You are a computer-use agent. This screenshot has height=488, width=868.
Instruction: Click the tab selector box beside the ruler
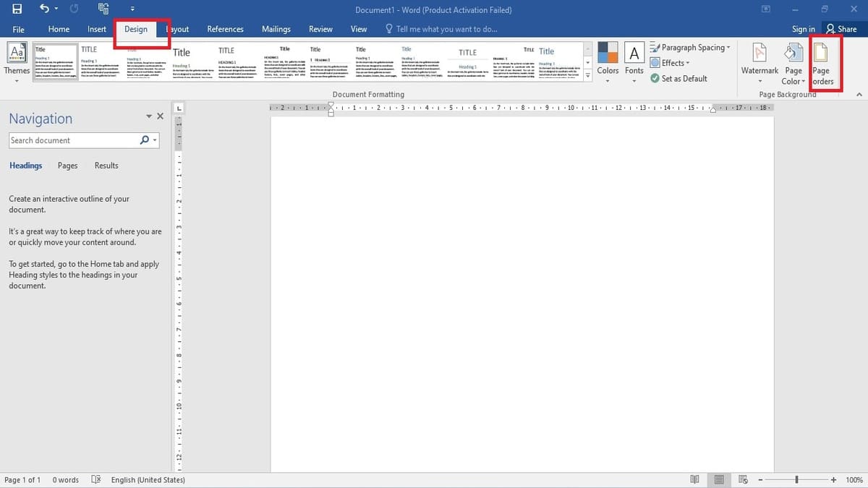click(x=179, y=108)
